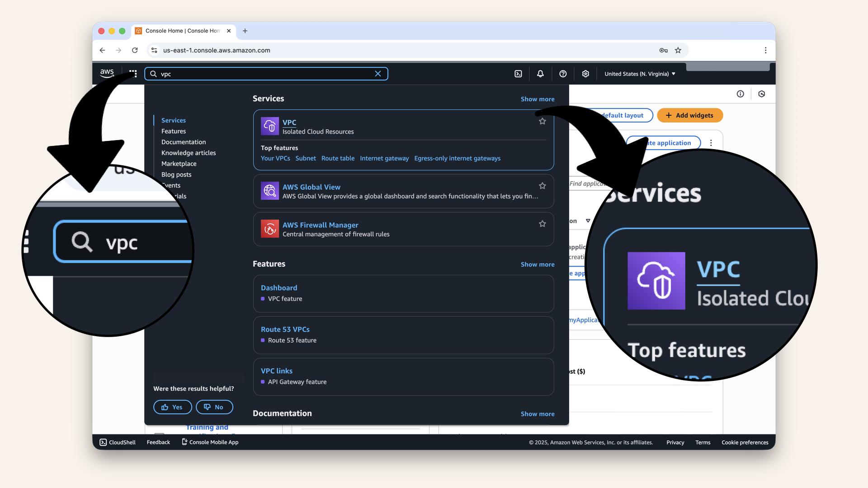
Task: Show more results under Services
Action: [537, 99]
